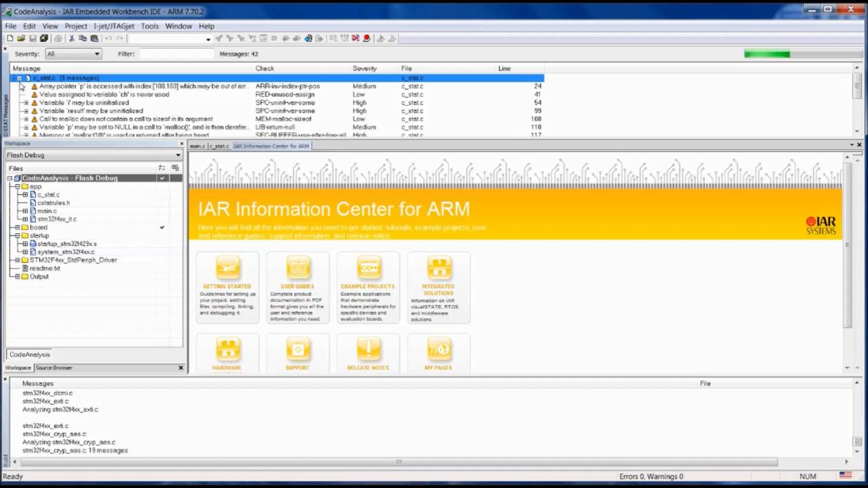868x488 pixels.
Task: Select the 'Variable result may be uninitialized' message
Action: (91, 110)
